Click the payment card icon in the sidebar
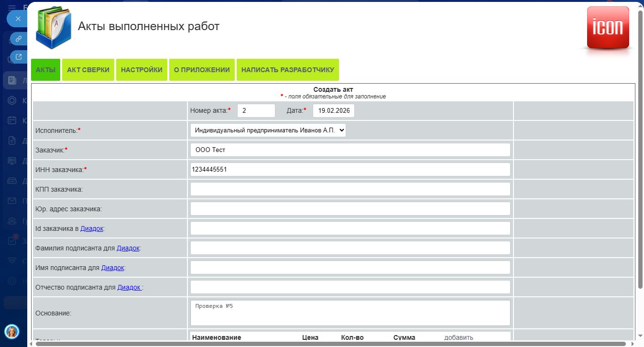Viewport: 644px width, 347px height. tap(12, 181)
